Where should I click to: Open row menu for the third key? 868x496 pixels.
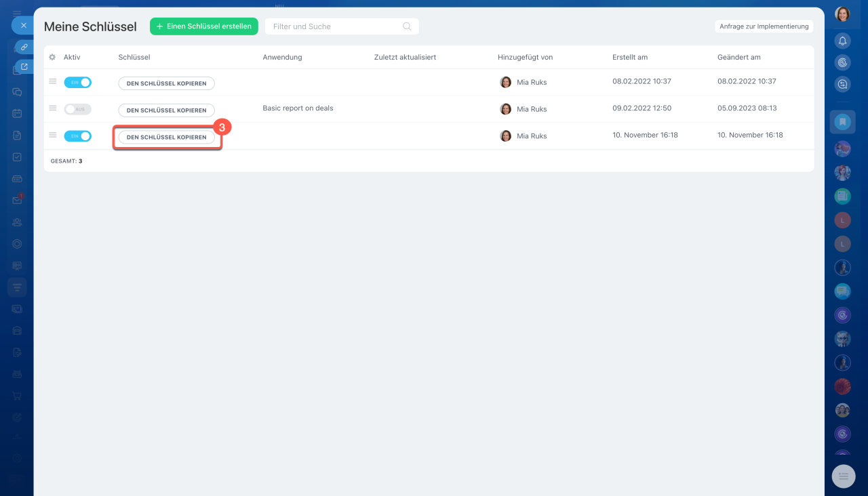(x=53, y=136)
